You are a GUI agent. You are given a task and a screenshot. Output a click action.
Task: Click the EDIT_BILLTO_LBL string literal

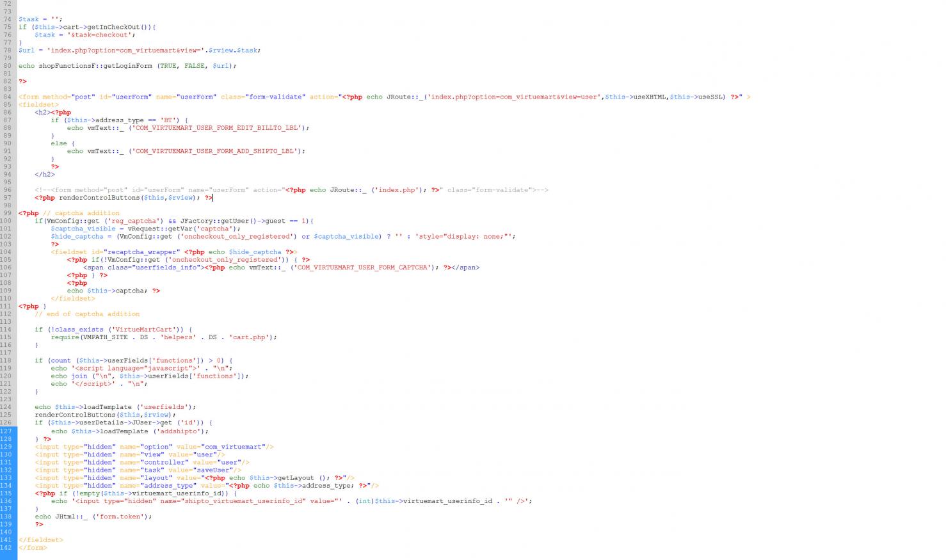(216, 128)
